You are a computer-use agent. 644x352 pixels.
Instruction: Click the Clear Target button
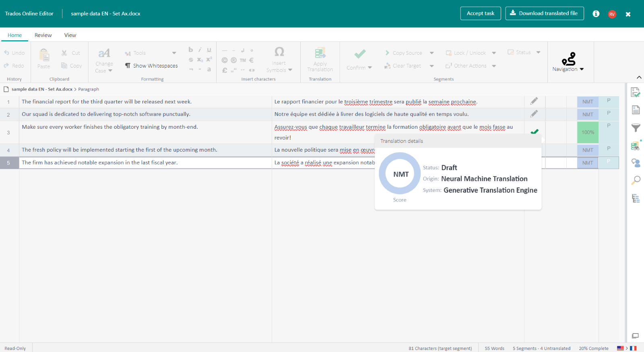(402, 66)
